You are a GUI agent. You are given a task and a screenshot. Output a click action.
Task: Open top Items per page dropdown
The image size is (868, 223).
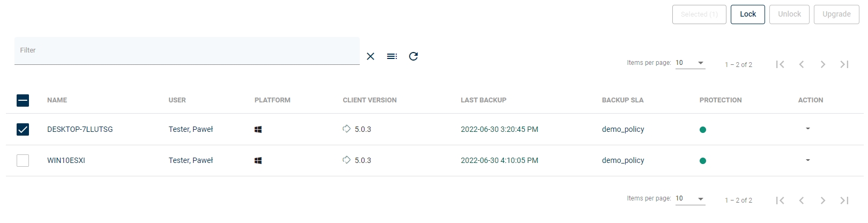click(x=690, y=63)
